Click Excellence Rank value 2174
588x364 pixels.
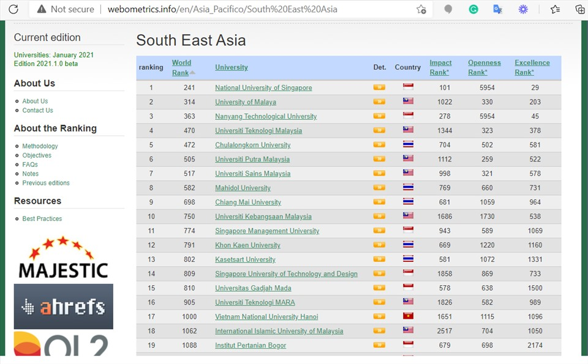[535, 345]
